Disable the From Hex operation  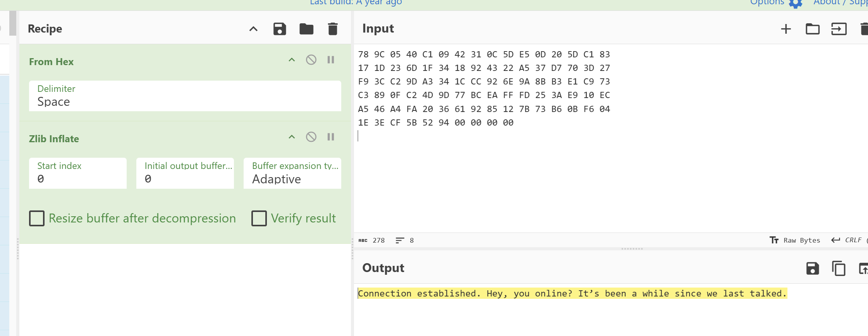pyautogui.click(x=311, y=60)
